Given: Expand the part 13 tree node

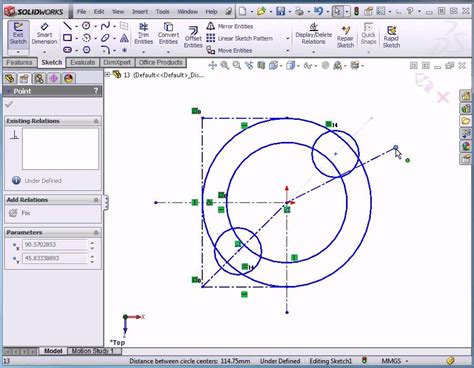Looking at the screenshot, I should 108,75.
